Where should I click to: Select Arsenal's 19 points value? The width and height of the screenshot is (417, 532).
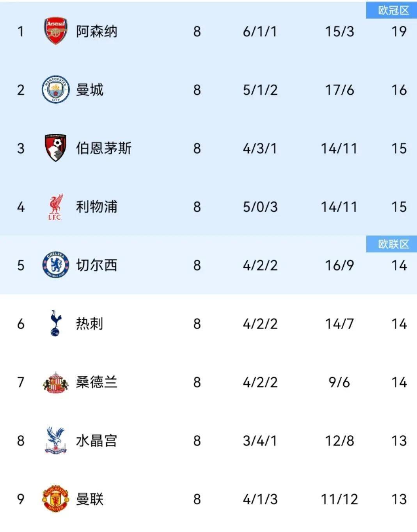tap(399, 32)
